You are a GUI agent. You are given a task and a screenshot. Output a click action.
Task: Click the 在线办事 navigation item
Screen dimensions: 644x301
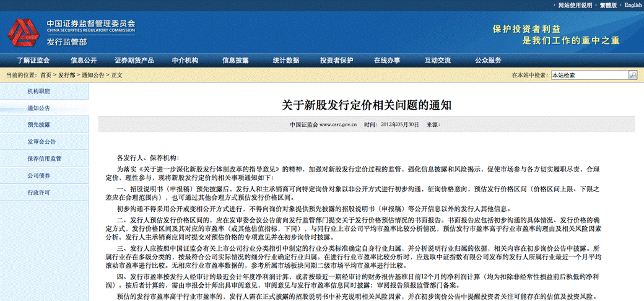[x=387, y=60]
